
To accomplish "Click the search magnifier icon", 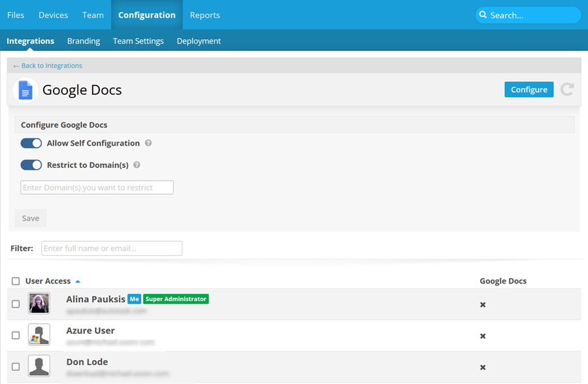I will point(483,15).
